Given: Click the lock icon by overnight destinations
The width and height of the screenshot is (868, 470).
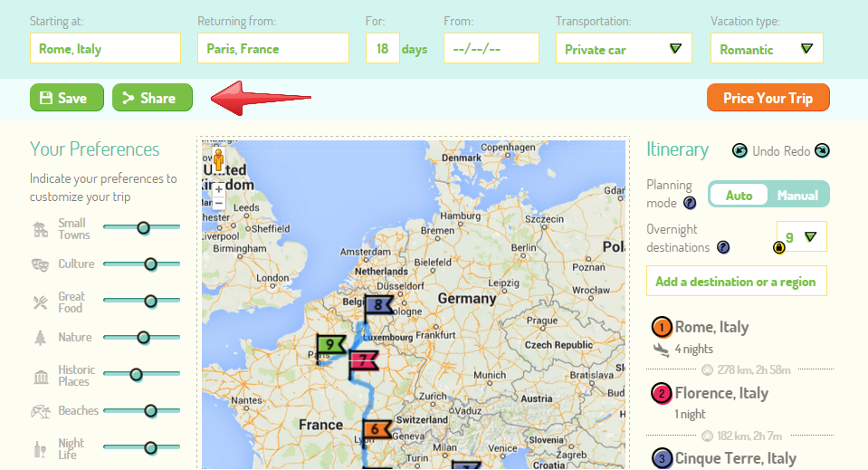Looking at the screenshot, I should point(778,247).
